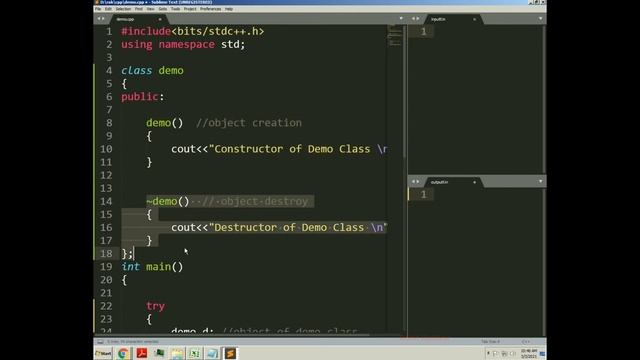Open the Tools menu
Viewport: 640px width, 360px height.
176,9
